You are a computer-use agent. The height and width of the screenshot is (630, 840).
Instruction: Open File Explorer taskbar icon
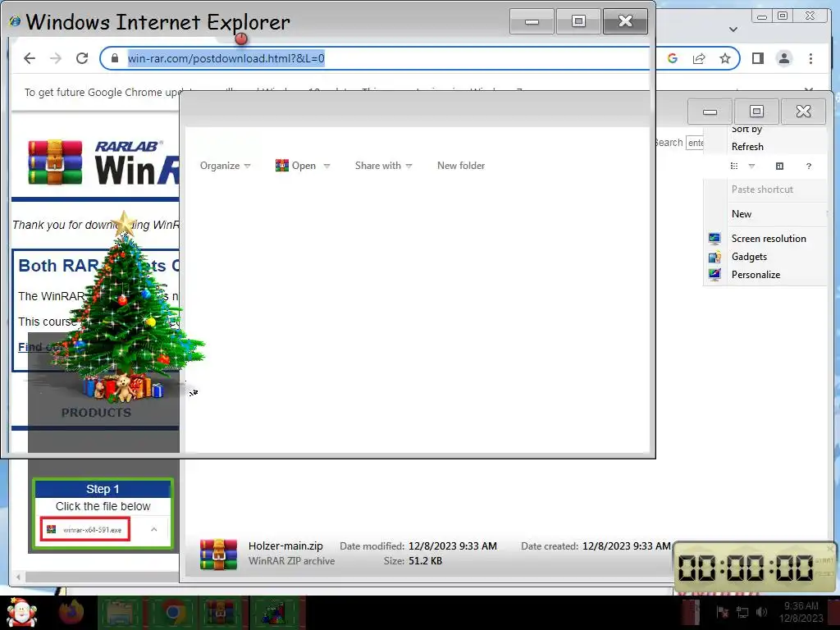[x=121, y=614]
